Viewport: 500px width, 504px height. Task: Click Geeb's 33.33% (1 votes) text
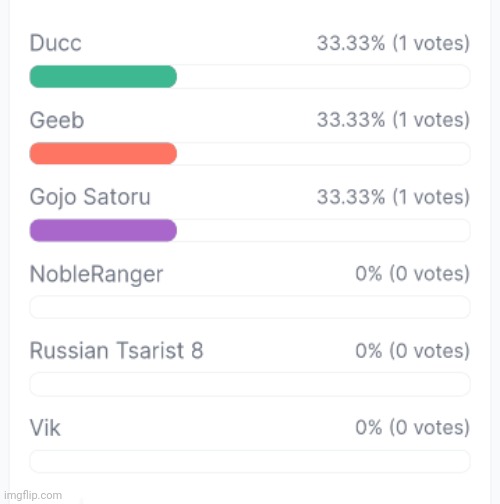pyautogui.click(x=393, y=120)
